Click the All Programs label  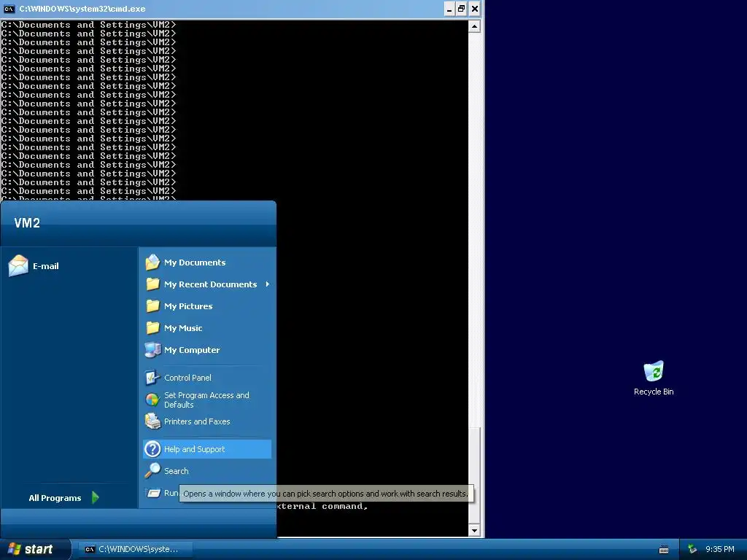pos(55,498)
